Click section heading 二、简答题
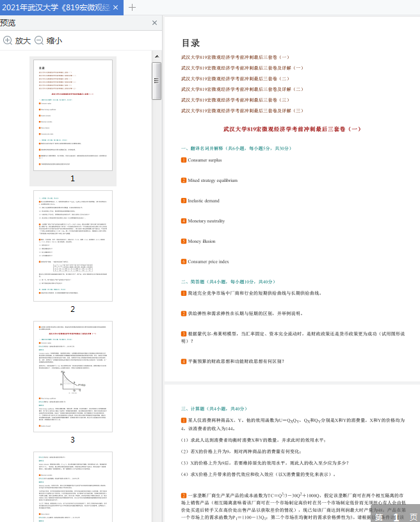Screen dimensions: 420x522 click(229, 282)
